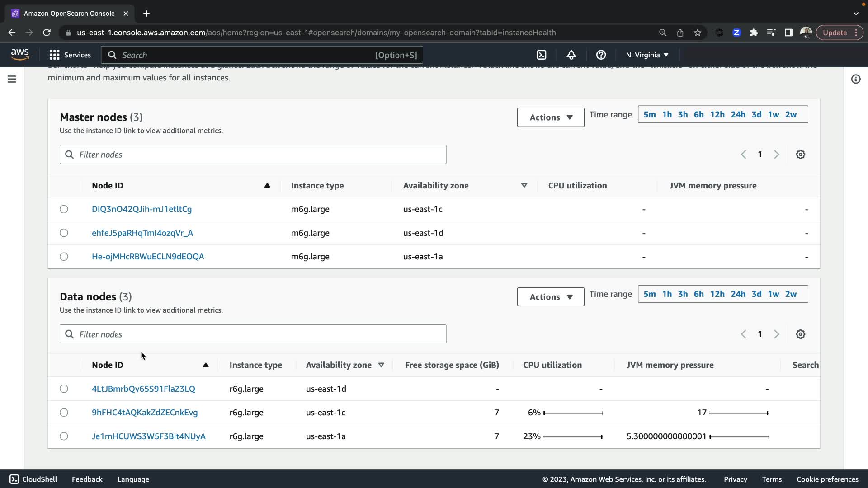868x488 pixels.
Task: Open Data nodes table settings gear
Action: [x=800, y=334]
